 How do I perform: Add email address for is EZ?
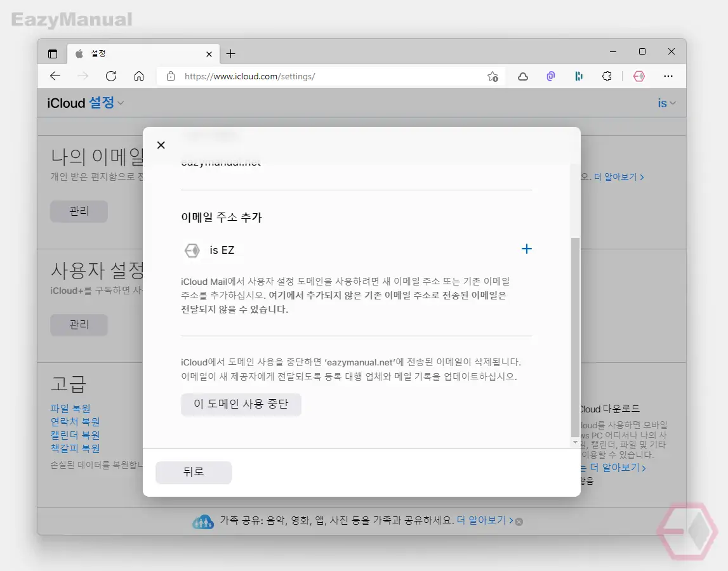tap(527, 249)
